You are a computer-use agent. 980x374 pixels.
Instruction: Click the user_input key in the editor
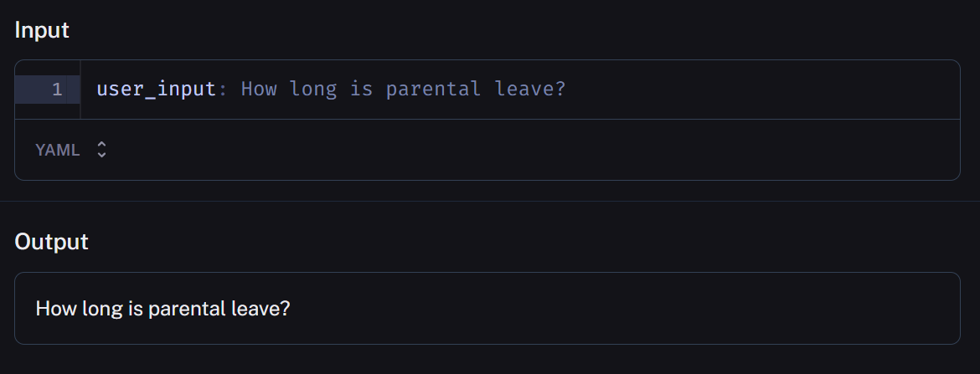[x=156, y=89]
